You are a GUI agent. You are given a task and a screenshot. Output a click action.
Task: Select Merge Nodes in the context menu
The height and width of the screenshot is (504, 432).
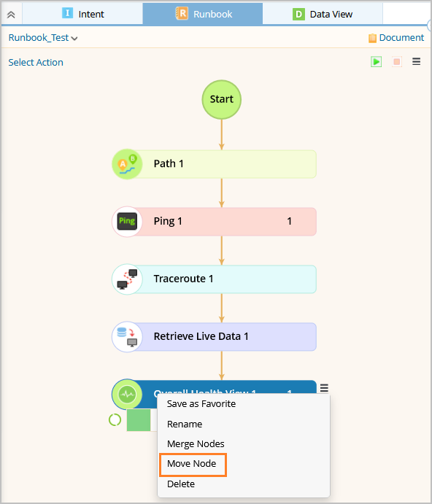pos(196,444)
